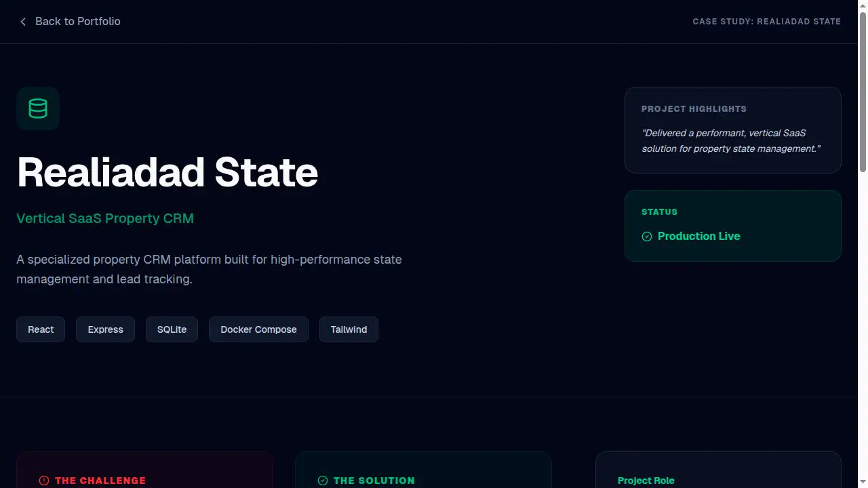Select the Express tech tag
Image resolution: width=868 pixels, height=488 pixels.
click(105, 329)
